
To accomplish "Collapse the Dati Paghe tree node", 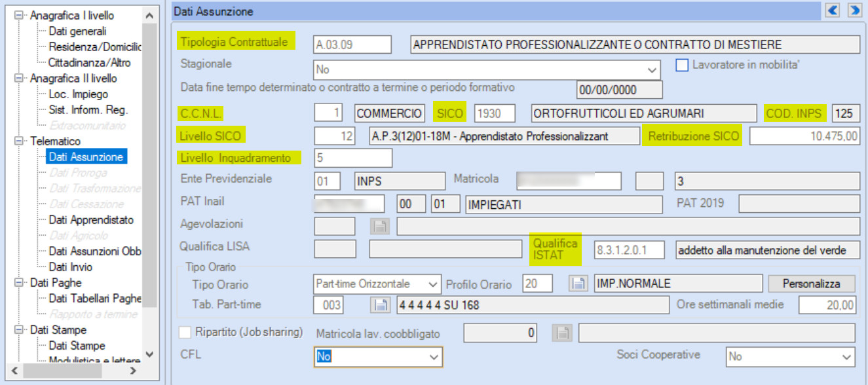I will point(18,282).
